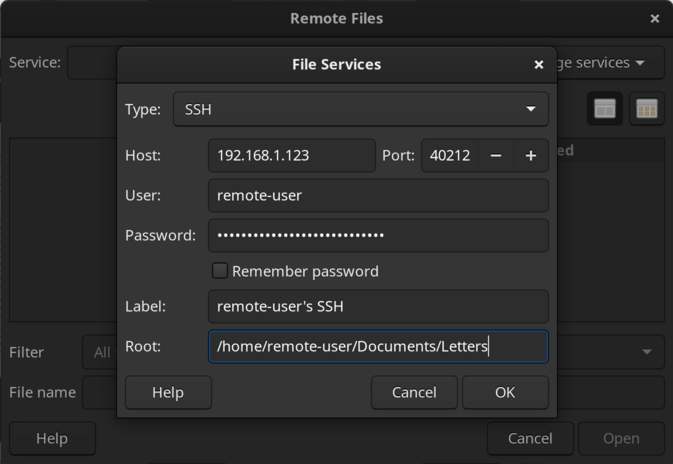Select the User field with remote-user

tap(378, 195)
